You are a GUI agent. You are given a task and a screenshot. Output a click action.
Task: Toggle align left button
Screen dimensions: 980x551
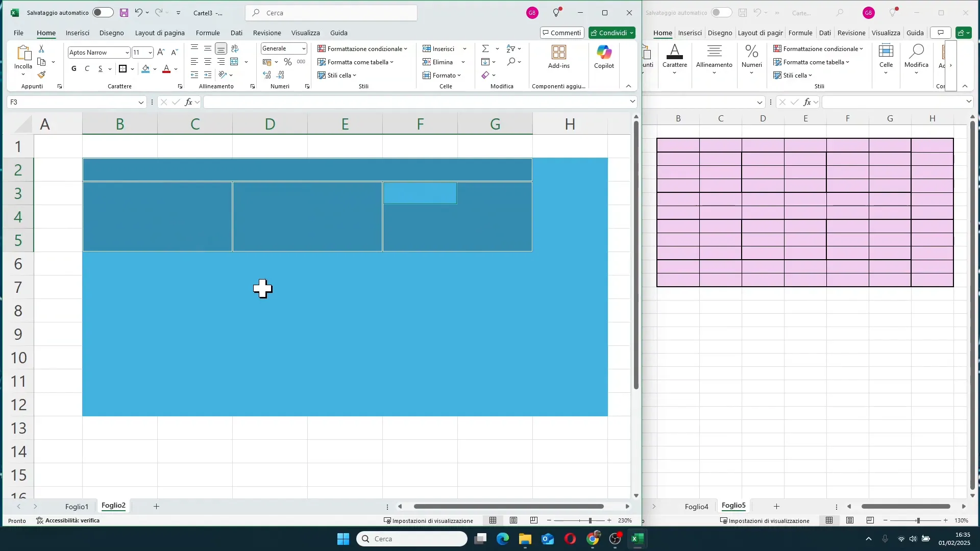(194, 62)
